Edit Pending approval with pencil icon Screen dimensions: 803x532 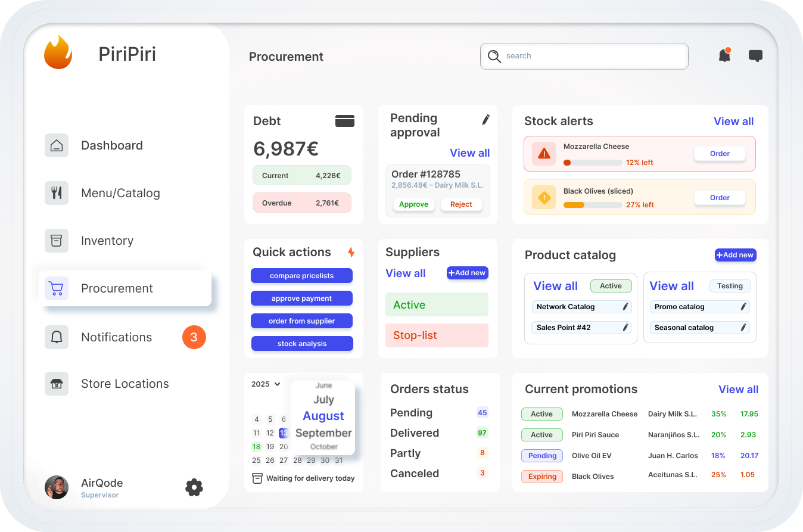485,120
